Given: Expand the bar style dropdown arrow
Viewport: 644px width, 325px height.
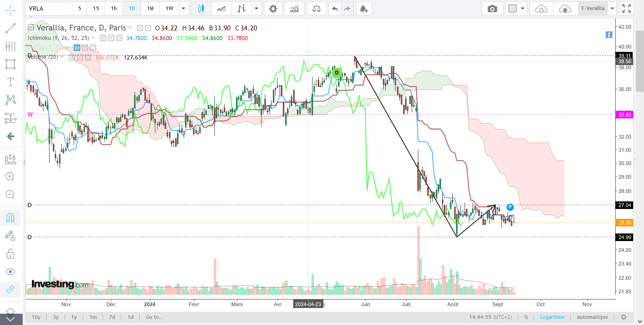Looking at the screenshot, I should 256,9.
